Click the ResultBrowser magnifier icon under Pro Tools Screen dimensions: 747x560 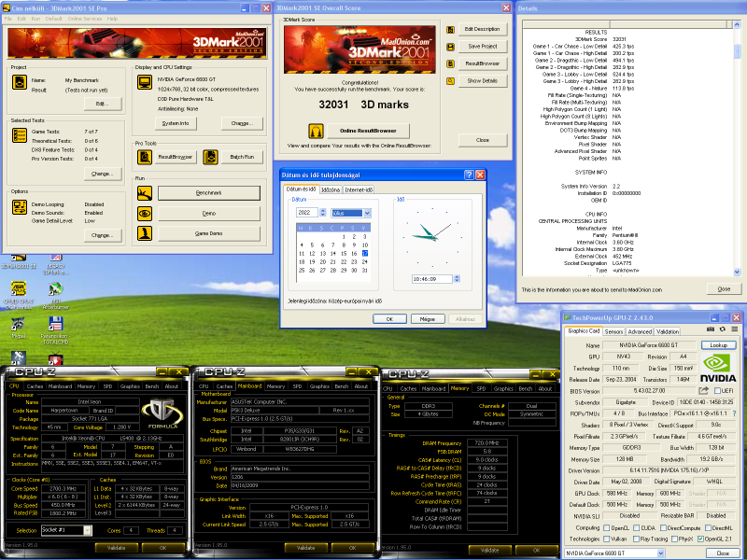[145, 157]
